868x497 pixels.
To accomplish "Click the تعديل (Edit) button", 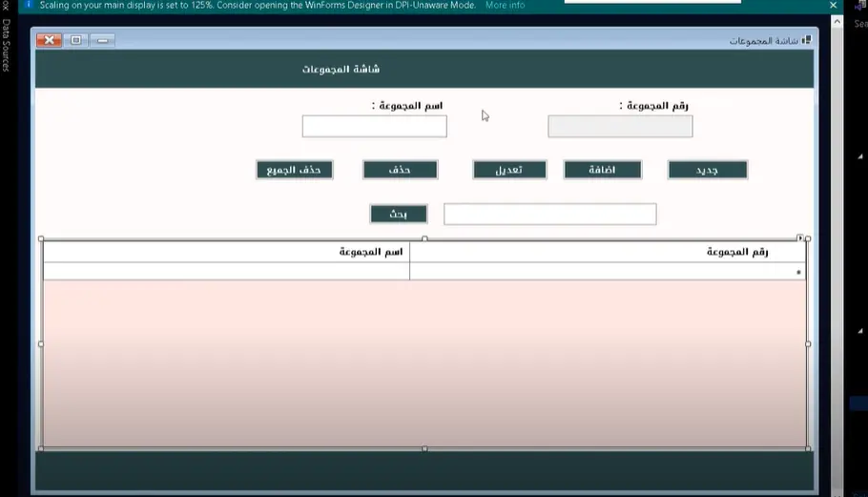I will 509,170.
